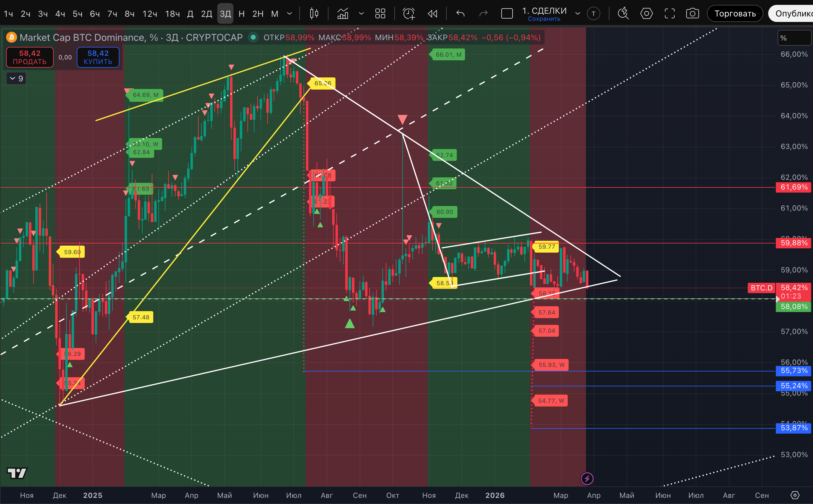This screenshot has width=813, height=504.
Task: Open the indicator templates grid icon
Action: point(380,14)
